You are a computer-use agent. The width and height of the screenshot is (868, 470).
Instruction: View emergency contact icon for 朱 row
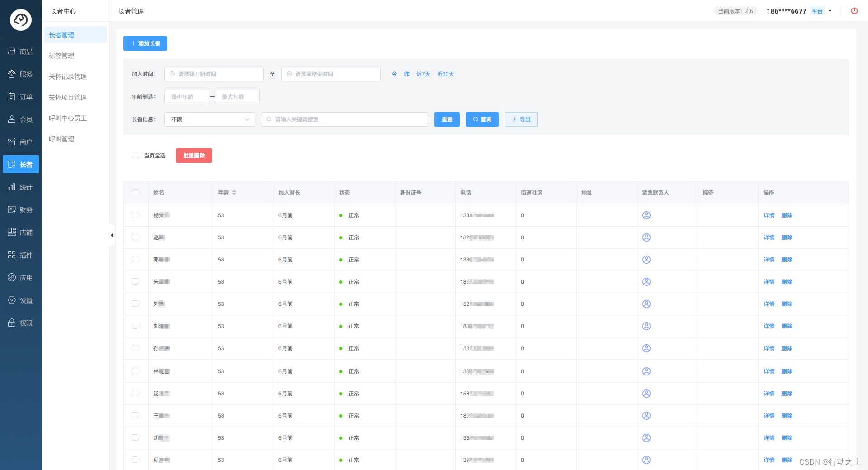click(x=646, y=282)
